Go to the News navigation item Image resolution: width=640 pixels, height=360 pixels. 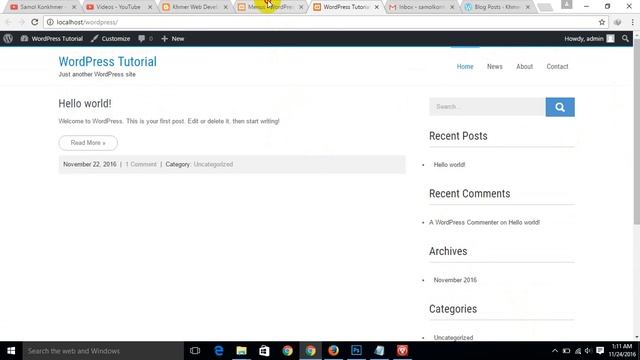(495, 67)
